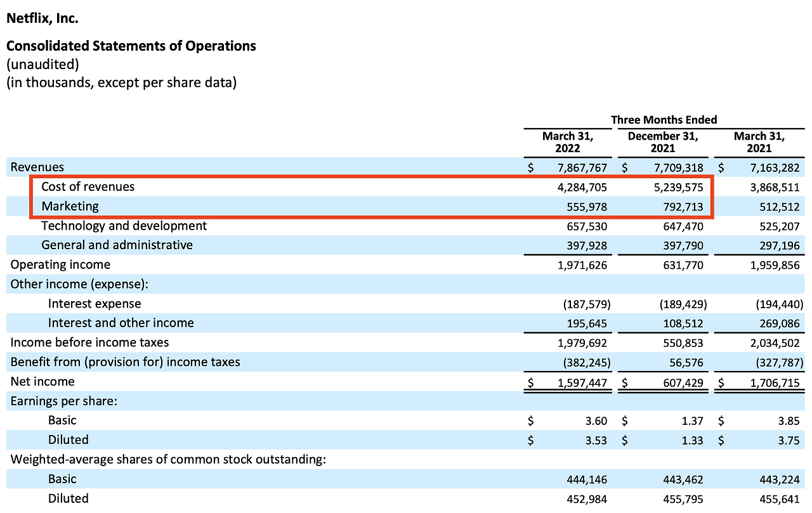The image size is (812, 513).
Task: Click the "Marketing" row label
Action: click(70, 206)
